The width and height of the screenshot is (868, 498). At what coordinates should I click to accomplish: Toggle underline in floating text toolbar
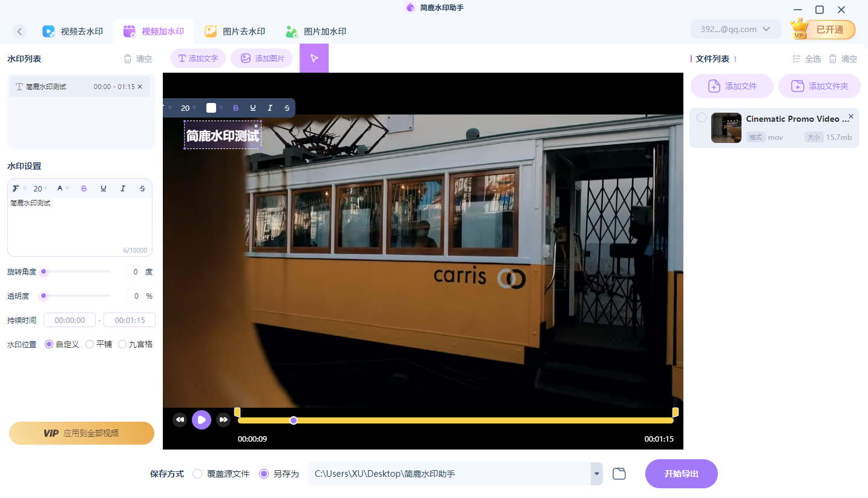click(x=253, y=108)
